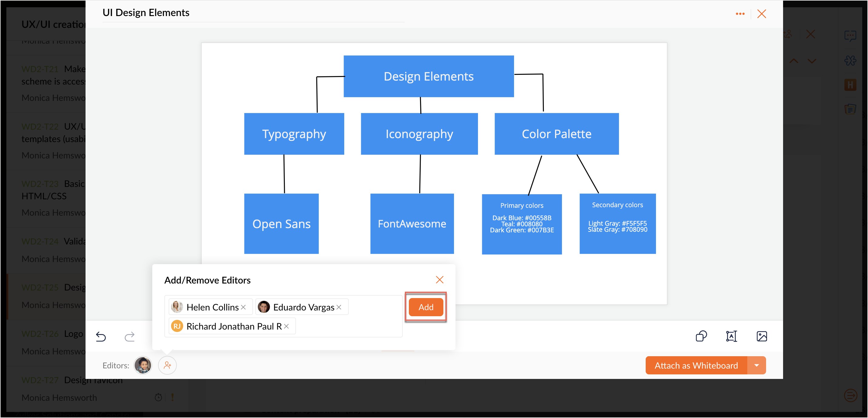Remove Eduardo Vargas from editors
The width and height of the screenshot is (868, 418).
click(x=339, y=307)
